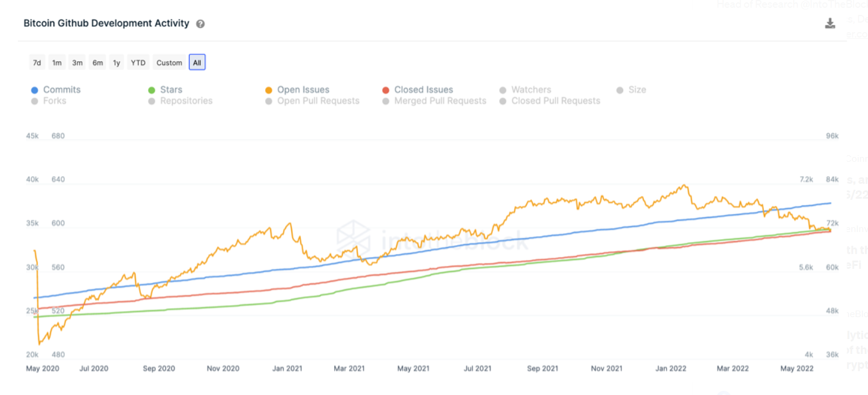
Task: Click the green Stars color dot
Action: 152,90
